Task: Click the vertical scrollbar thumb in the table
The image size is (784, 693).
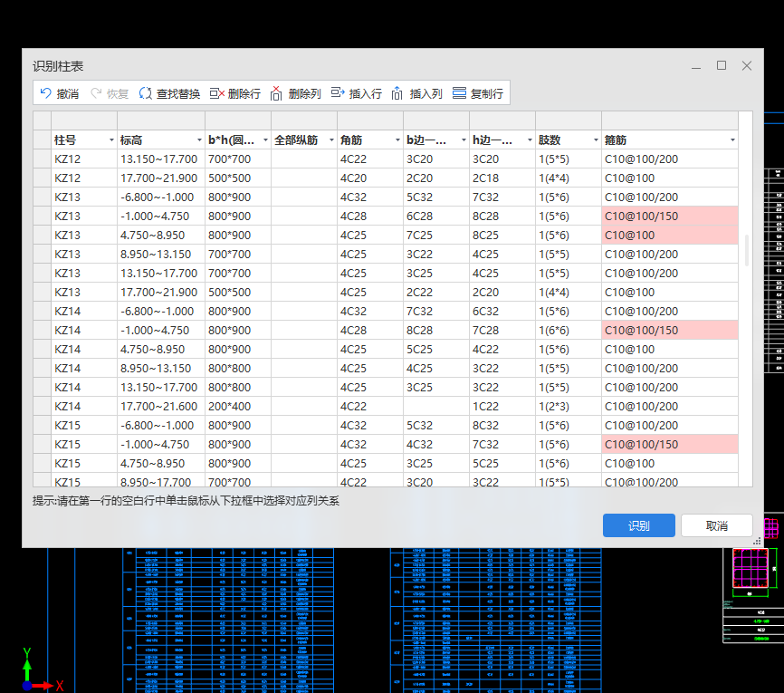Action: [747, 251]
